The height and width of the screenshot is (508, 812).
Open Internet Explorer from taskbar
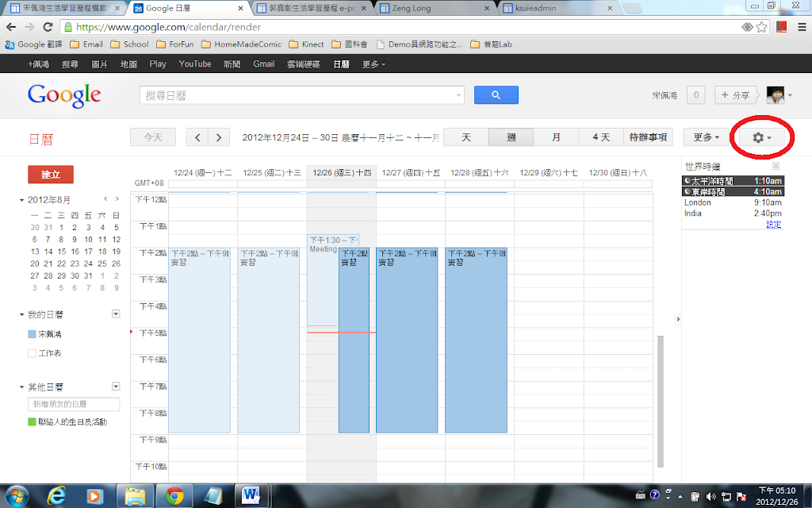56,496
